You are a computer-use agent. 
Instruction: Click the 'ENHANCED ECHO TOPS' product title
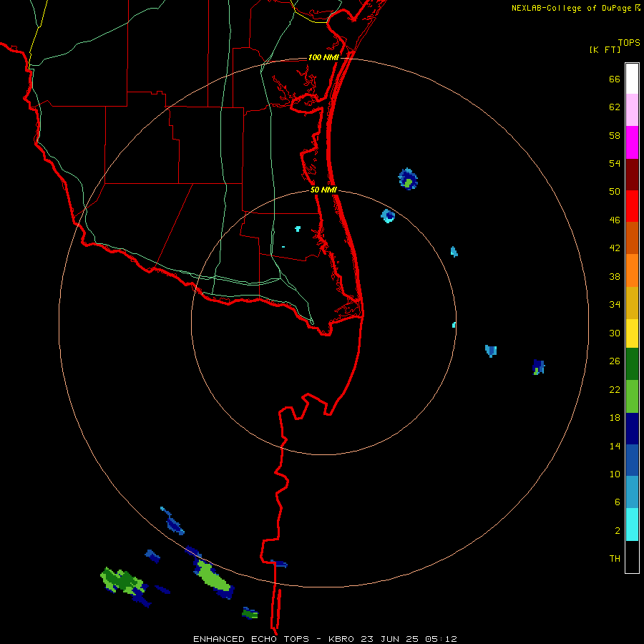point(251,639)
